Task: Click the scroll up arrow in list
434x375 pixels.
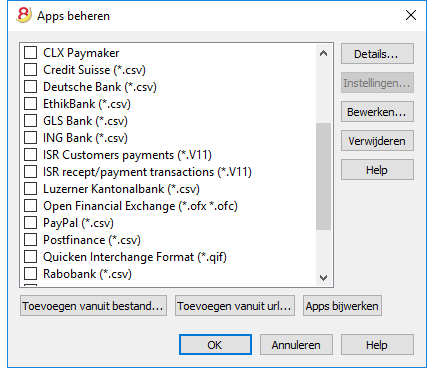Action: [x=323, y=53]
